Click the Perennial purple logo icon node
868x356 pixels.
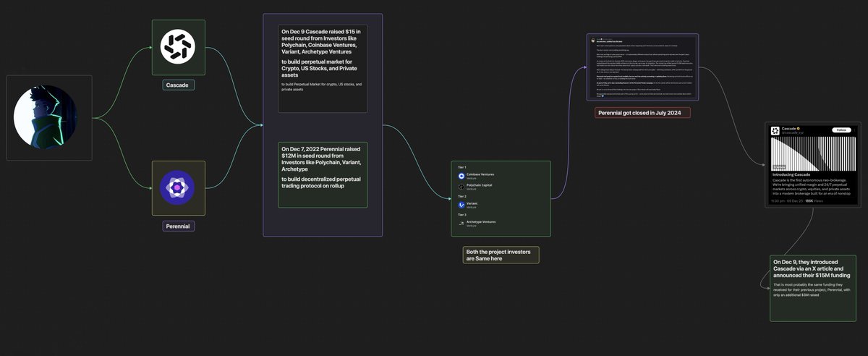[178, 188]
